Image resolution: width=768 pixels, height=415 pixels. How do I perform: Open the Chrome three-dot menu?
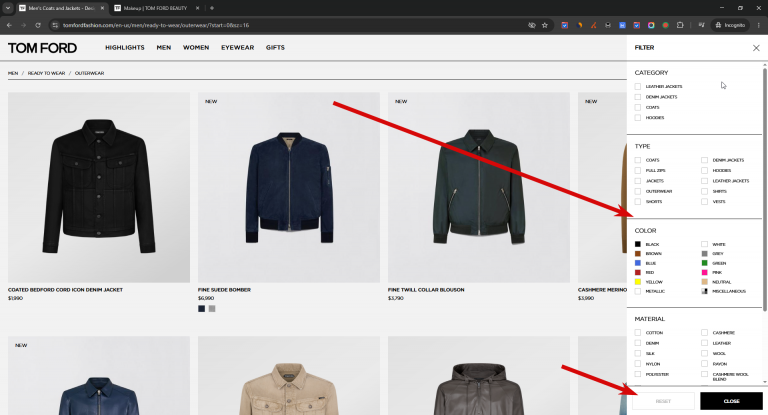tap(759, 25)
